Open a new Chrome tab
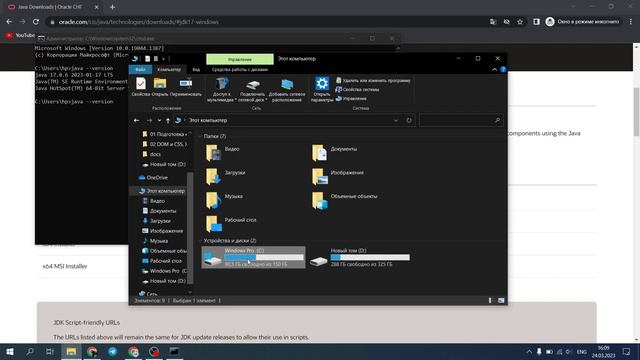 tap(112, 7)
